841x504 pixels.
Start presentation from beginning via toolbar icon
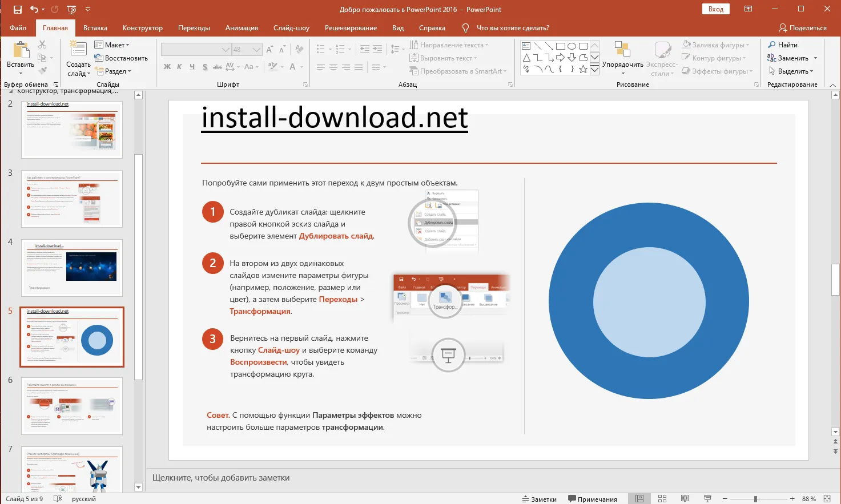pos(71,9)
